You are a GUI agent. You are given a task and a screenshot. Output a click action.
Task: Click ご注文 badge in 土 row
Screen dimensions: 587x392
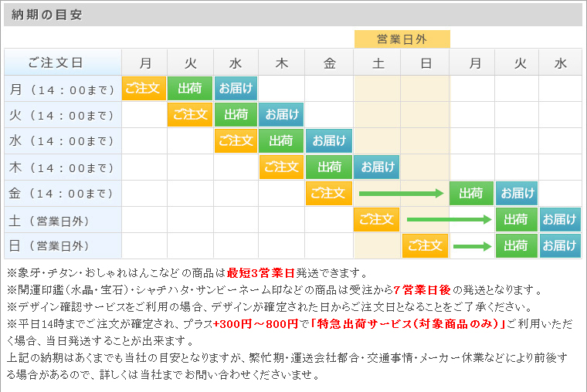(377, 219)
